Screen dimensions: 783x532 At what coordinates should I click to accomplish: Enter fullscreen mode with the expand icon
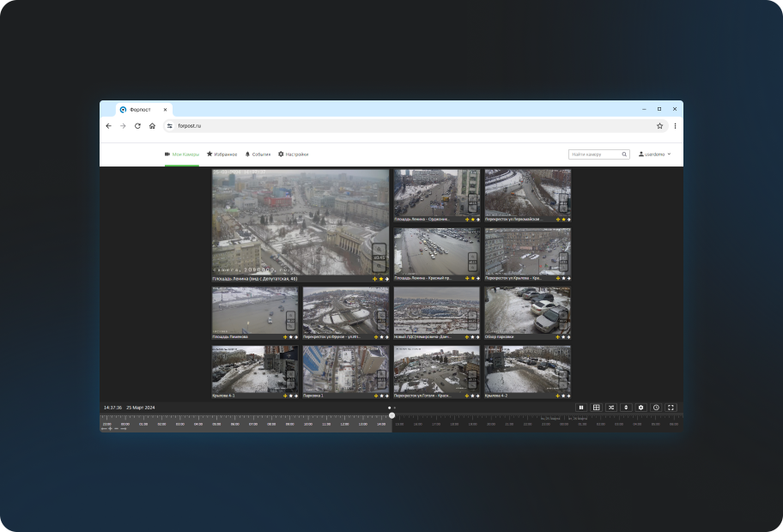pyautogui.click(x=671, y=408)
